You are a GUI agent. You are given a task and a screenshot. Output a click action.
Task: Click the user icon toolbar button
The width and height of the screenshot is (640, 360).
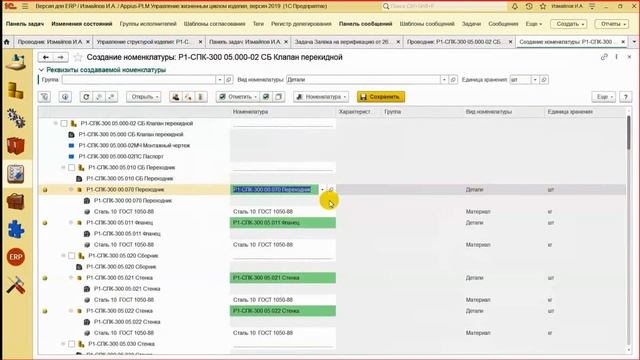pyautogui.click(x=176, y=97)
